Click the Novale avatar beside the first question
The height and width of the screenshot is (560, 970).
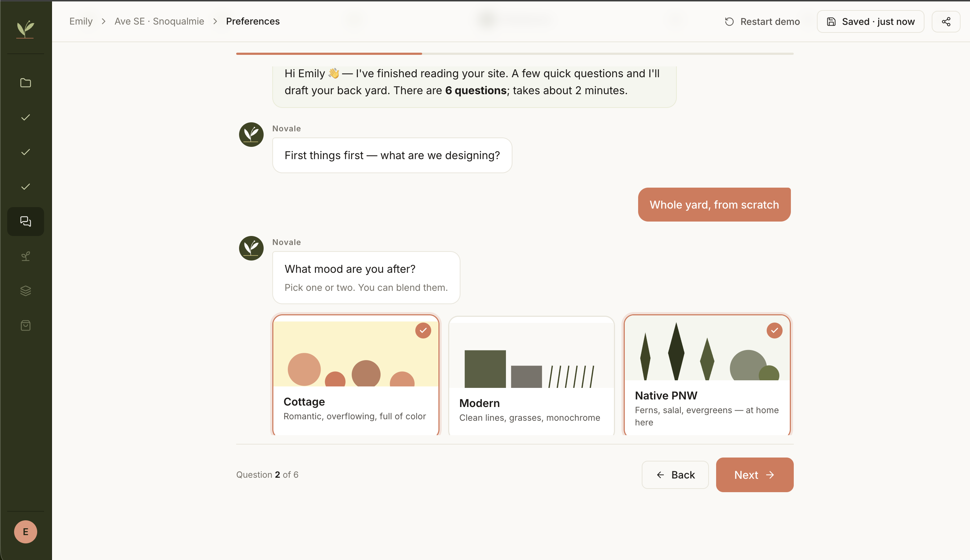coord(251,135)
